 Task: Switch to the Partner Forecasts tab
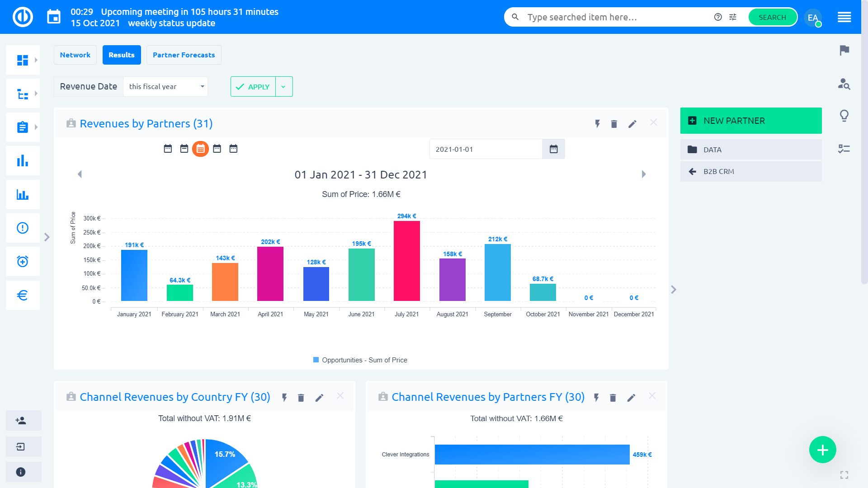(184, 55)
